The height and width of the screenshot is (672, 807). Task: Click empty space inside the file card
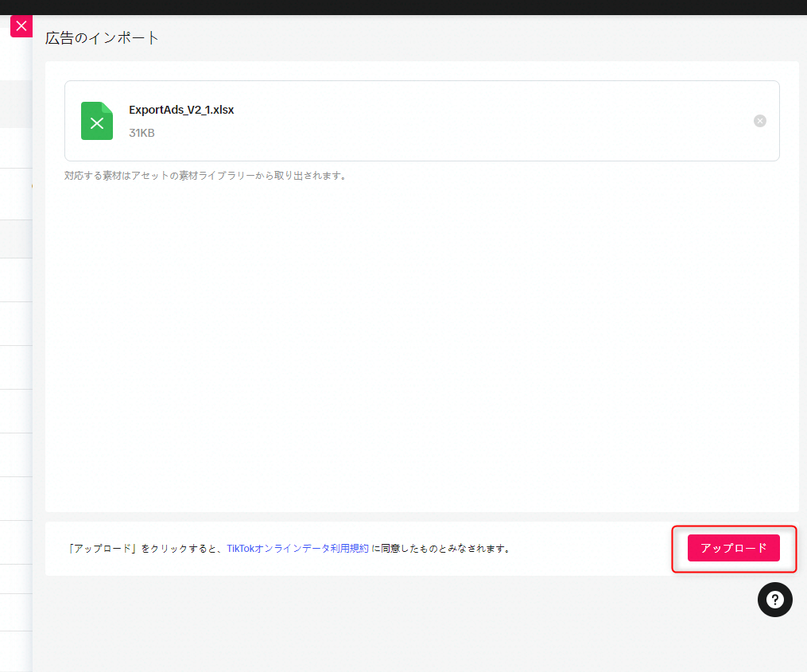[477, 121]
